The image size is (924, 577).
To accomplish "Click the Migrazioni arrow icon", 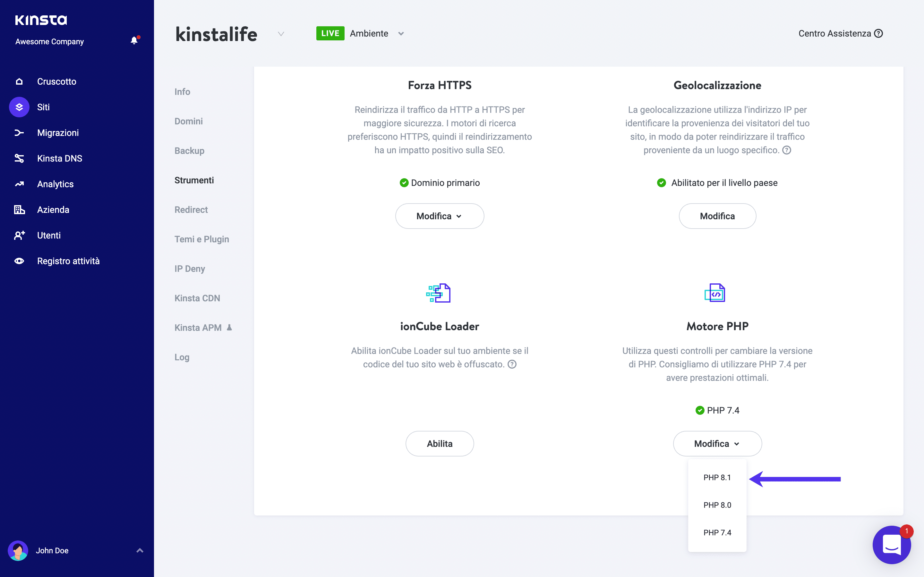I will coord(19,133).
